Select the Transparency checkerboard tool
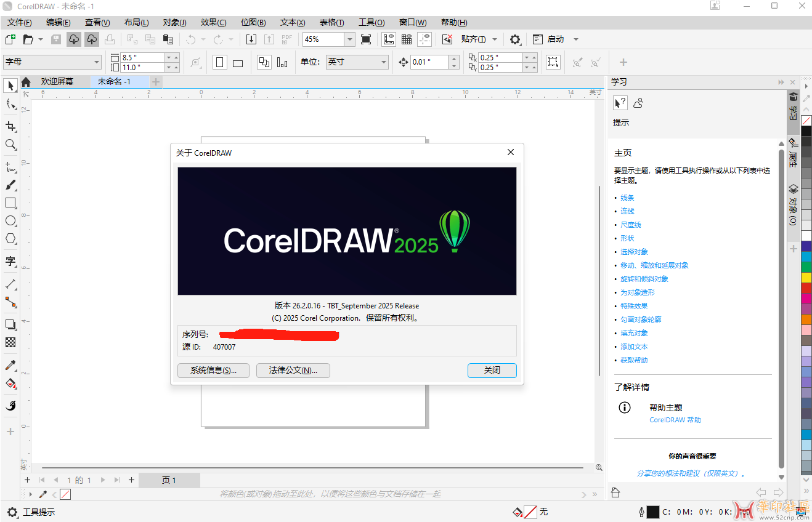812x522 pixels. click(x=10, y=342)
